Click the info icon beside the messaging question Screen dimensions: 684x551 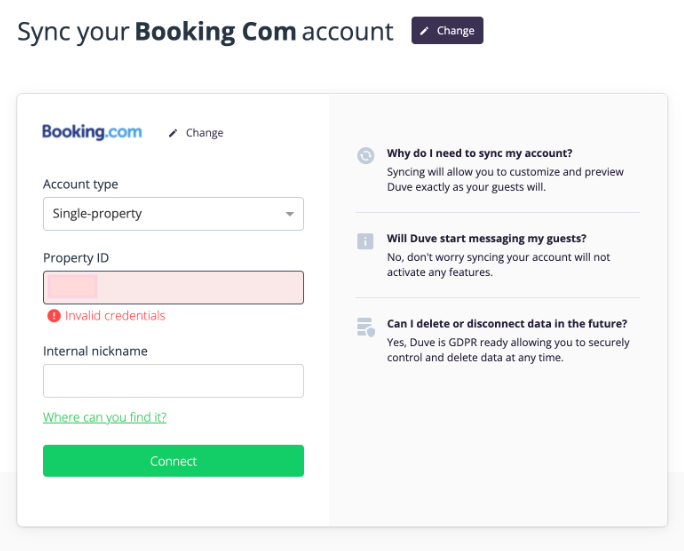point(366,240)
